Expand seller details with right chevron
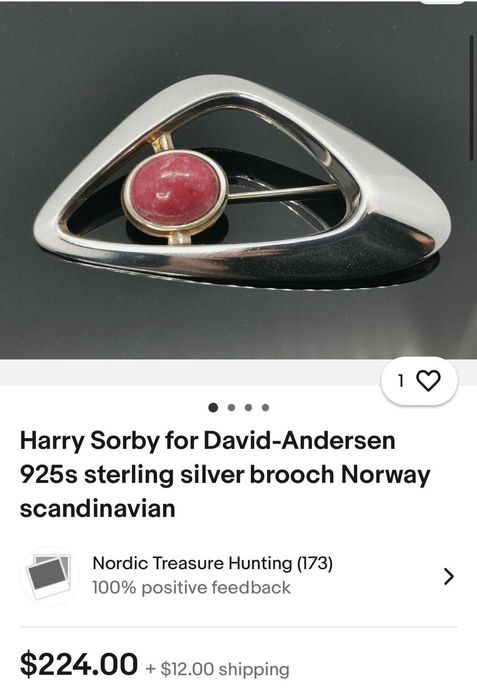477x700 pixels. pyautogui.click(x=449, y=576)
